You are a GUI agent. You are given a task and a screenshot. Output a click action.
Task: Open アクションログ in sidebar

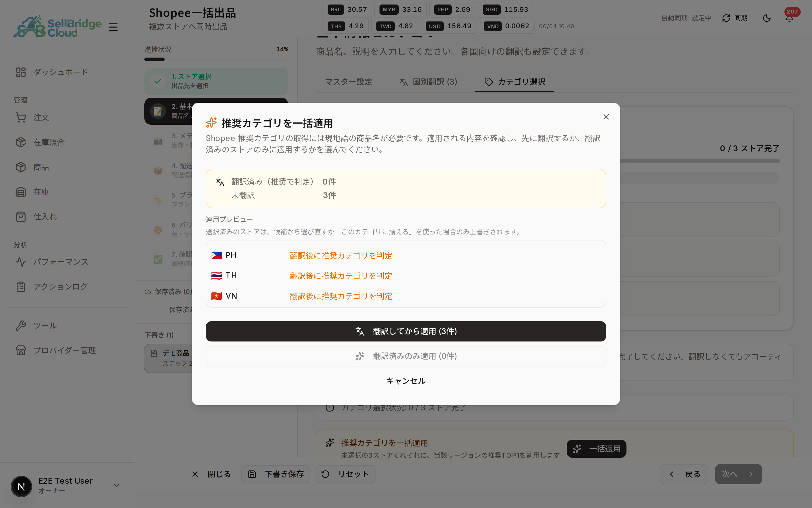tap(67, 286)
